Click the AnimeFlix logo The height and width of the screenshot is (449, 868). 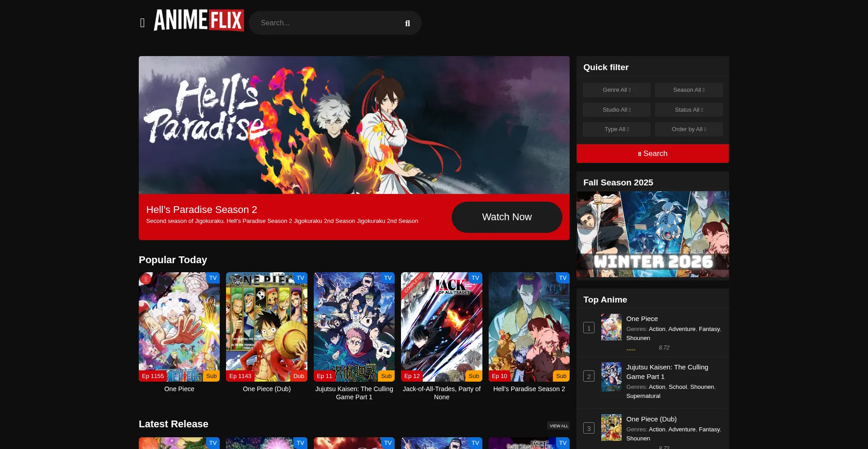(x=199, y=20)
